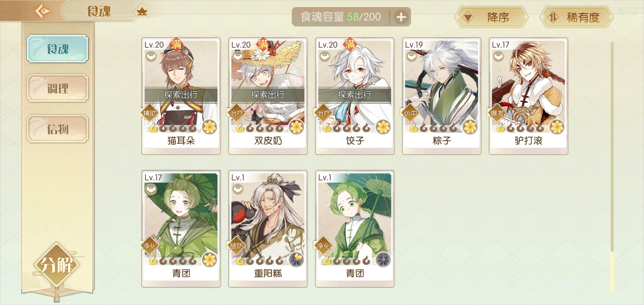The width and height of the screenshot is (644, 305).
Task: Tap the back arrow icon
Action: 42,11
